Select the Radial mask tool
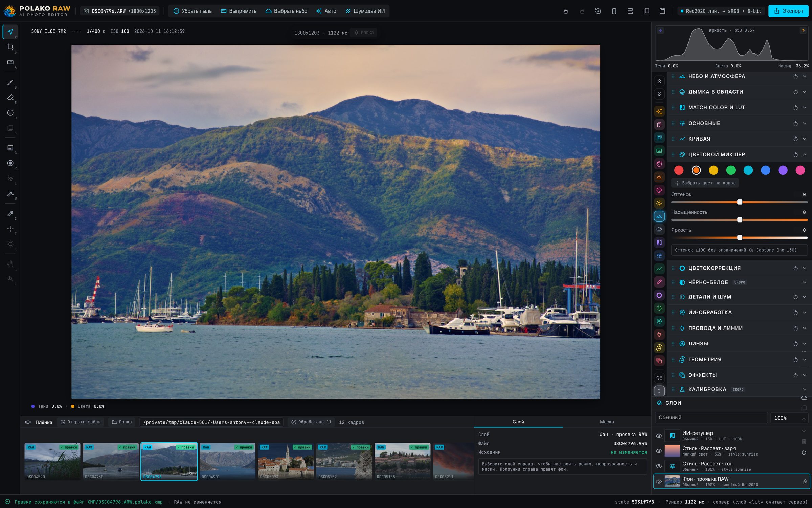 (x=10, y=163)
